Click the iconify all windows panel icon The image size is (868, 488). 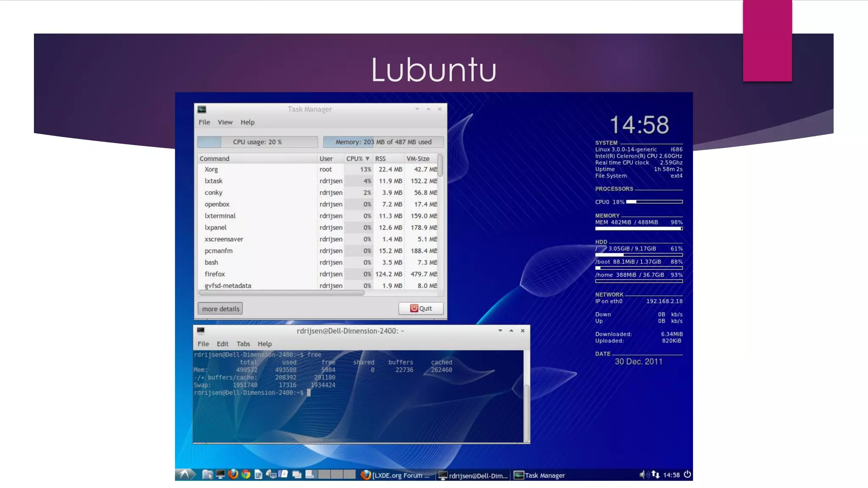tap(297, 474)
